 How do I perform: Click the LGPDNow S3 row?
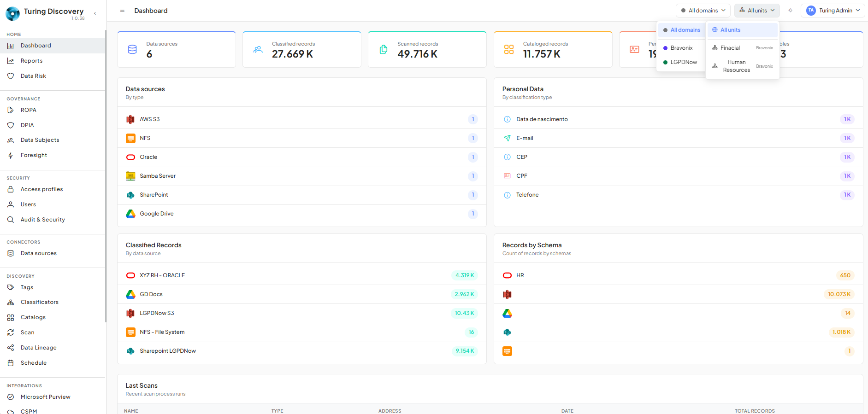pos(302,313)
